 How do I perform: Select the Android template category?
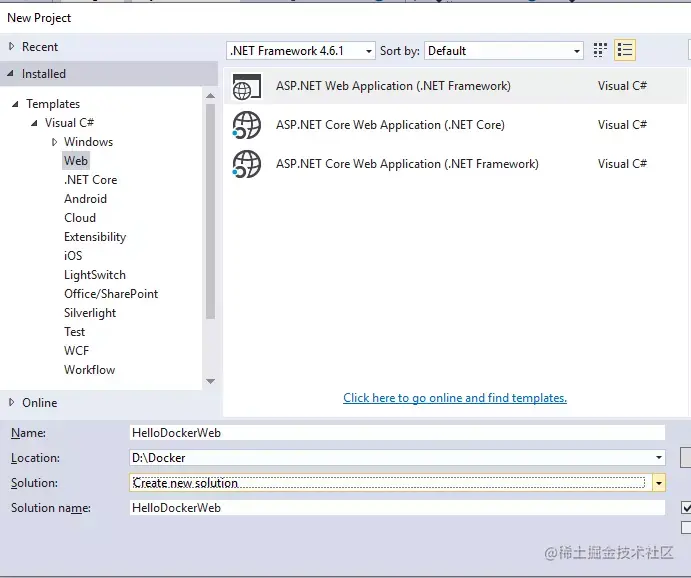tap(85, 199)
